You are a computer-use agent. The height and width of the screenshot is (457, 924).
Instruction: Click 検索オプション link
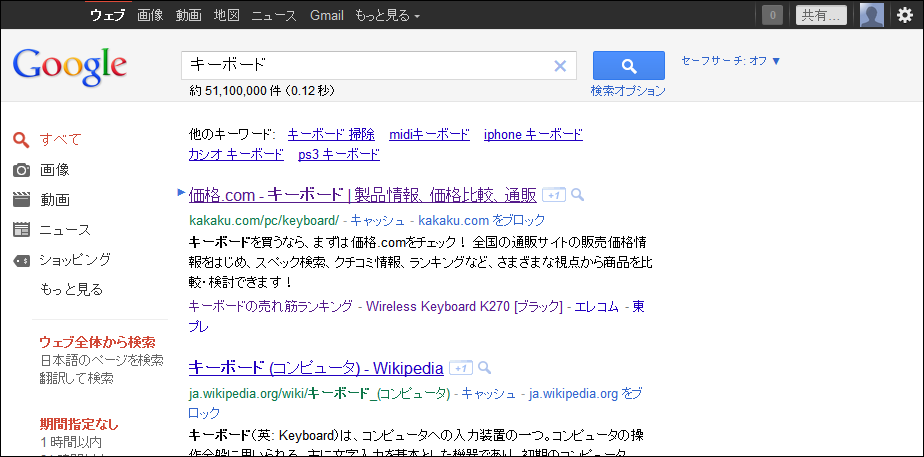(x=628, y=91)
